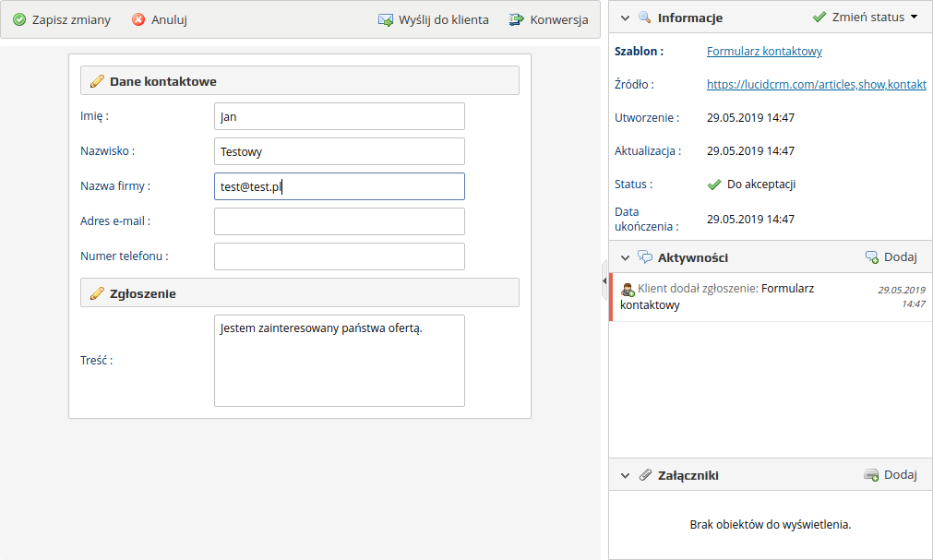This screenshot has height=560, width=933.
Task: Click the red cross Anuluj icon
Action: click(x=138, y=19)
